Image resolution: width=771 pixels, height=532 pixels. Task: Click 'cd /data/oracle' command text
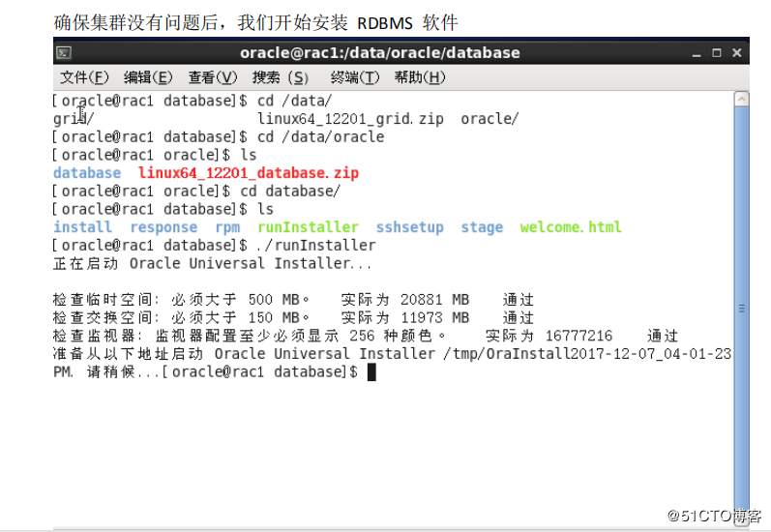pyautogui.click(x=320, y=137)
